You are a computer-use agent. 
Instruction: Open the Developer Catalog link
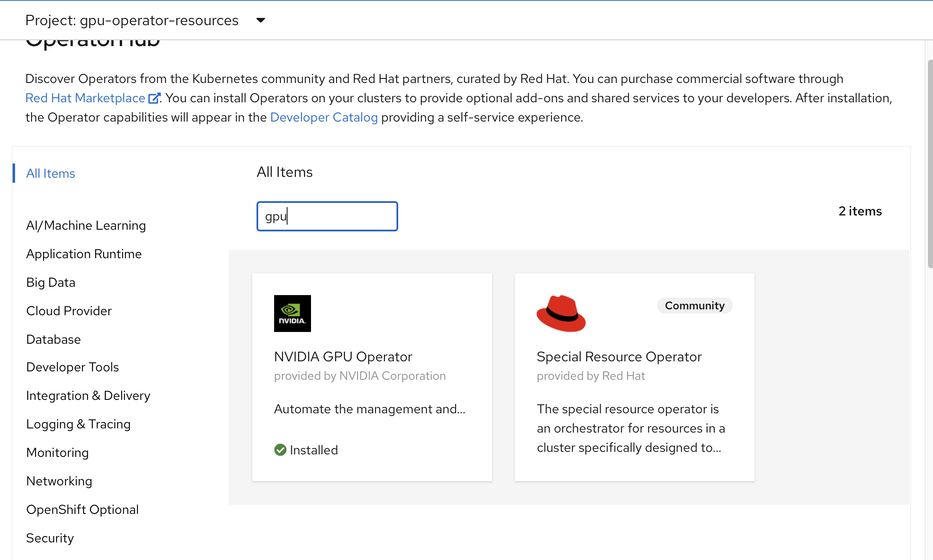click(324, 117)
